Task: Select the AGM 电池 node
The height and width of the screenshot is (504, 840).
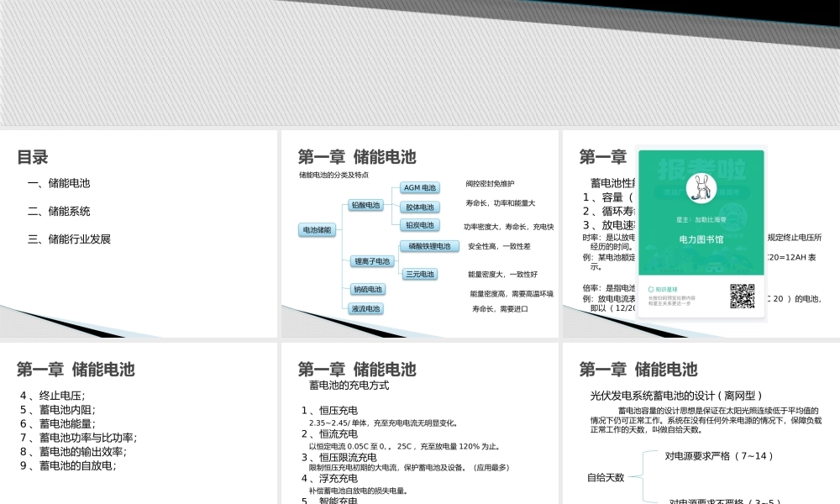Action: pos(420,188)
